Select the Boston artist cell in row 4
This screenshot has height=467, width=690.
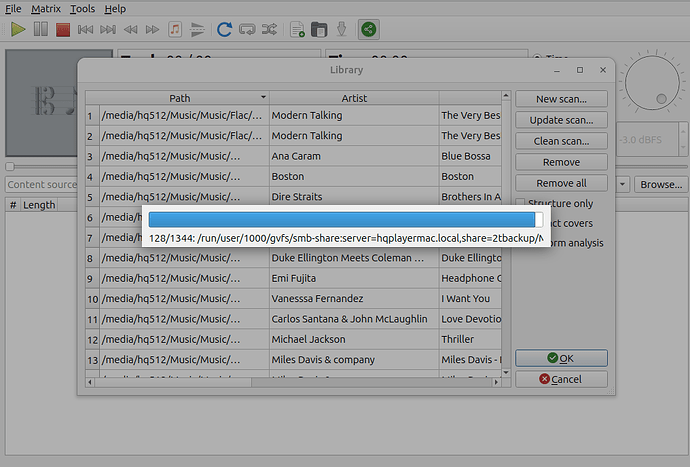(354, 177)
